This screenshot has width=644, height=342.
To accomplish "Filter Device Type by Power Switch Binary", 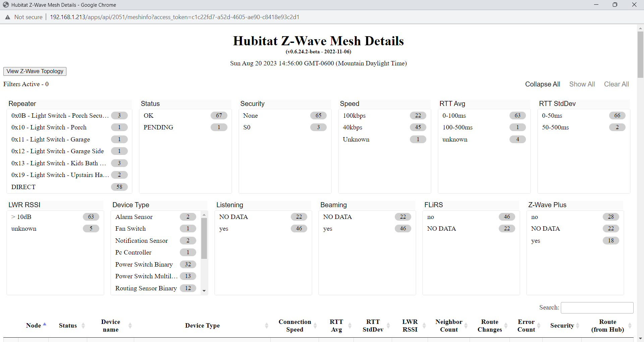I will coord(156,264).
